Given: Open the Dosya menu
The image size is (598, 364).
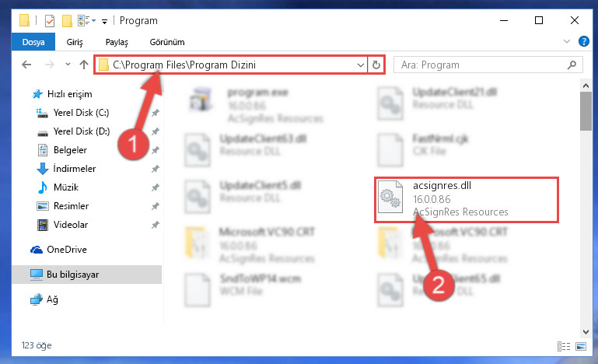Looking at the screenshot, I should 33,42.
